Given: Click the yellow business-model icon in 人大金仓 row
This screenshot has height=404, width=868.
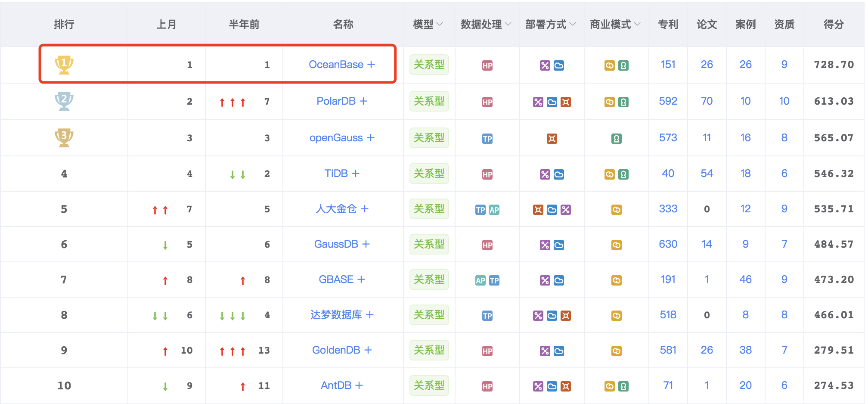Looking at the screenshot, I should [x=617, y=210].
